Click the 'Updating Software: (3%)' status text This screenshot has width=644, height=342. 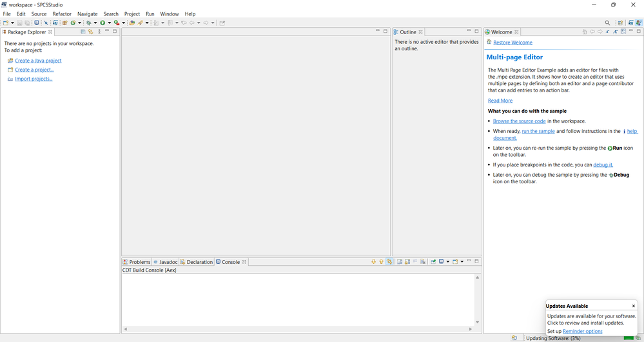pos(553,338)
